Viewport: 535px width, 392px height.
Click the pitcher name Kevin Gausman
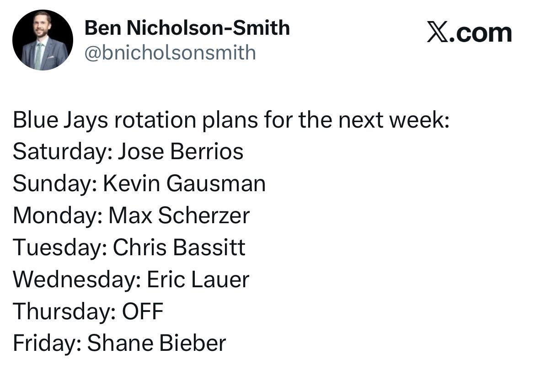184,183
